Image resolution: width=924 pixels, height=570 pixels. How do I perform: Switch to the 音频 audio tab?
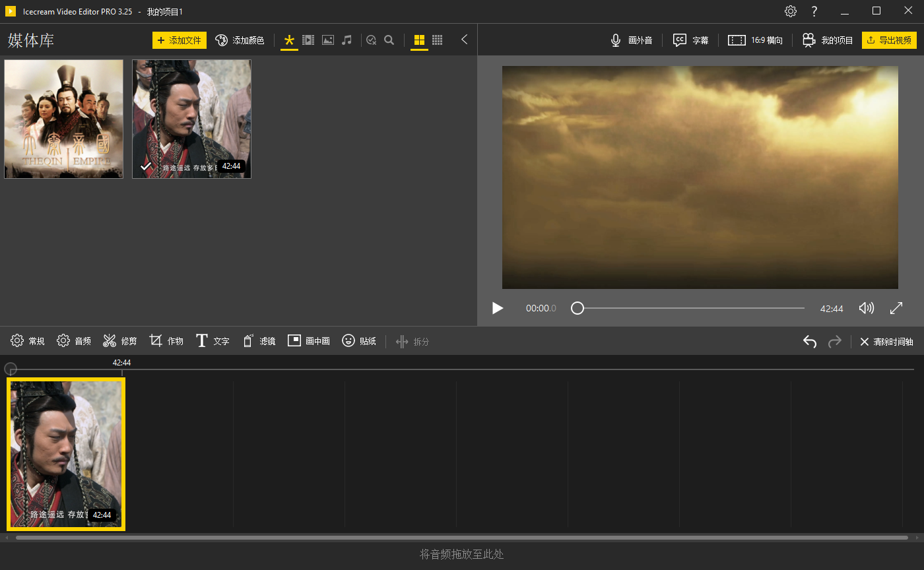click(x=73, y=340)
